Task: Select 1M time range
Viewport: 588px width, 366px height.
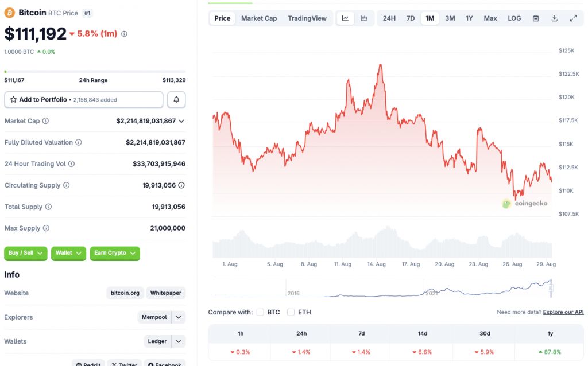Action: 430,18
